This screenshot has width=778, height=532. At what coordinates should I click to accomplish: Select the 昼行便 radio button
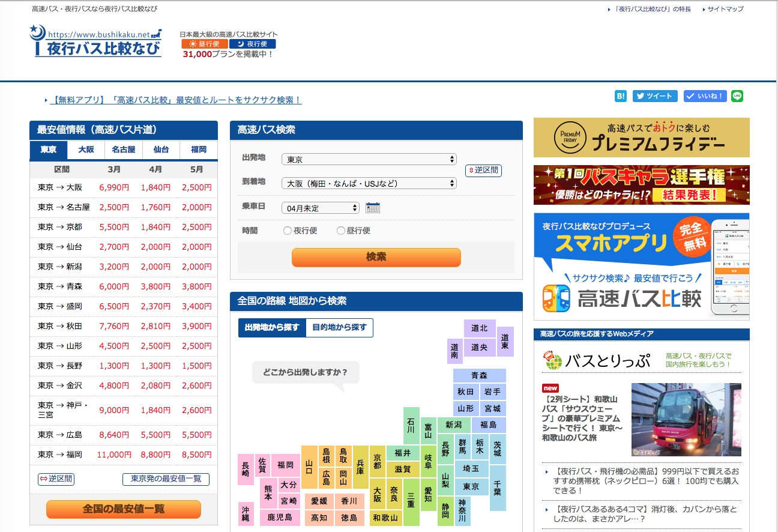pos(341,231)
